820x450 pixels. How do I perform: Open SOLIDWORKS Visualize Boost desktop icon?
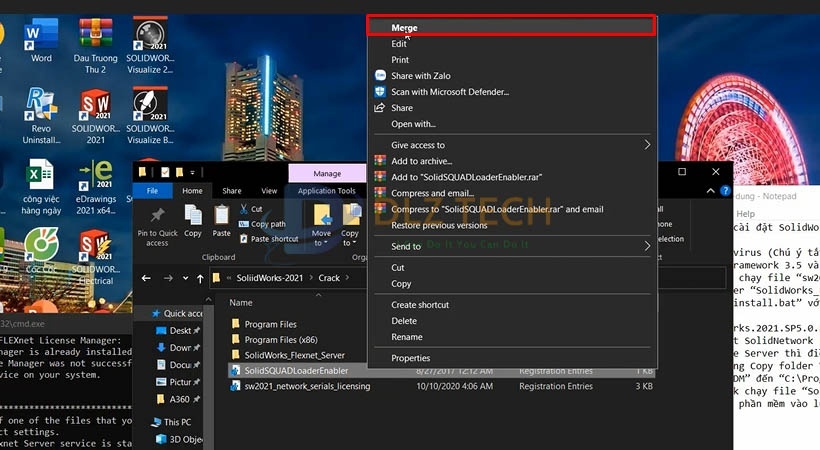(150, 116)
